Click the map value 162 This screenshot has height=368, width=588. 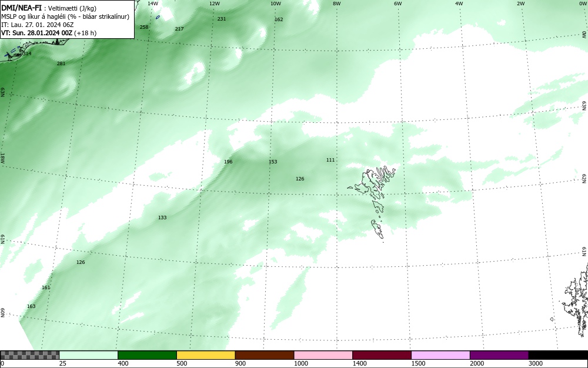coord(279,19)
